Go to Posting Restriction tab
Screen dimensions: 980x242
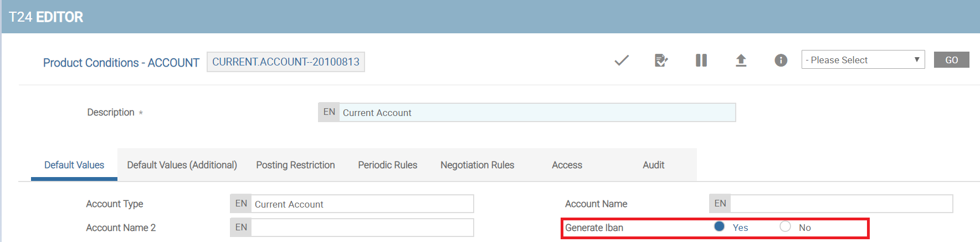[x=295, y=165]
